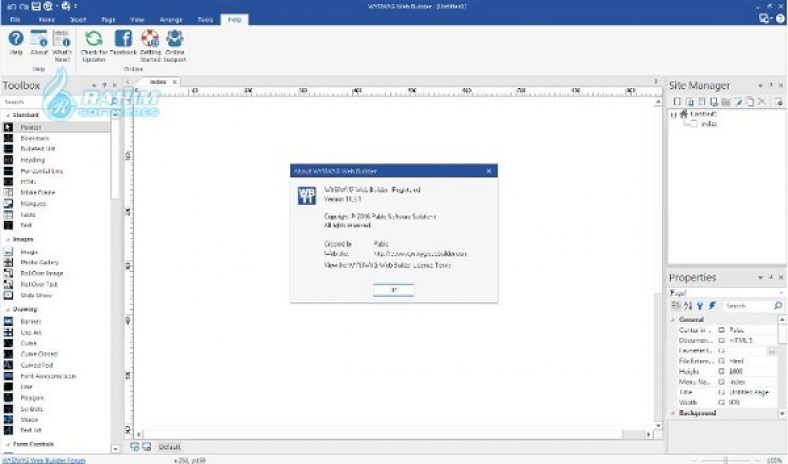Open the Facebook ribbon button
The height and width of the screenshot is (464, 788).
click(123, 42)
